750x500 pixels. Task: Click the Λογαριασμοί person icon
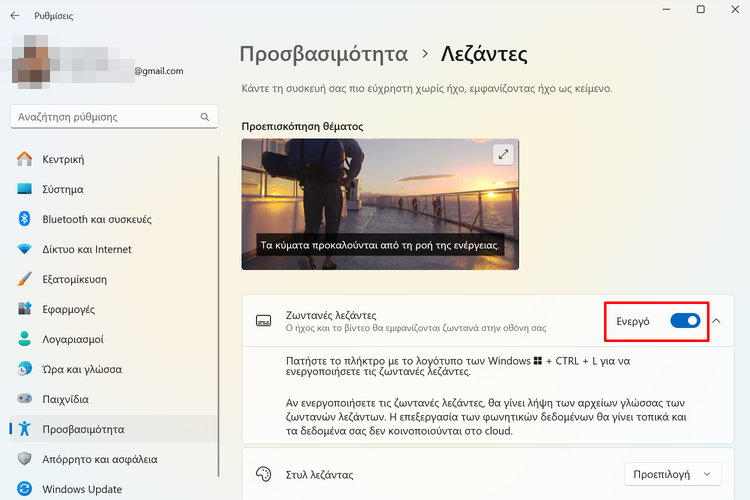tap(24, 339)
